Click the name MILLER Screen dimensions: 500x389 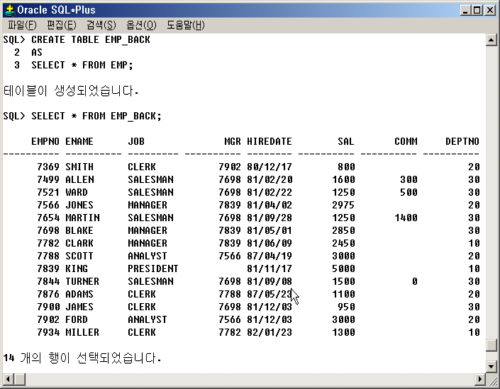[x=82, y=332]
